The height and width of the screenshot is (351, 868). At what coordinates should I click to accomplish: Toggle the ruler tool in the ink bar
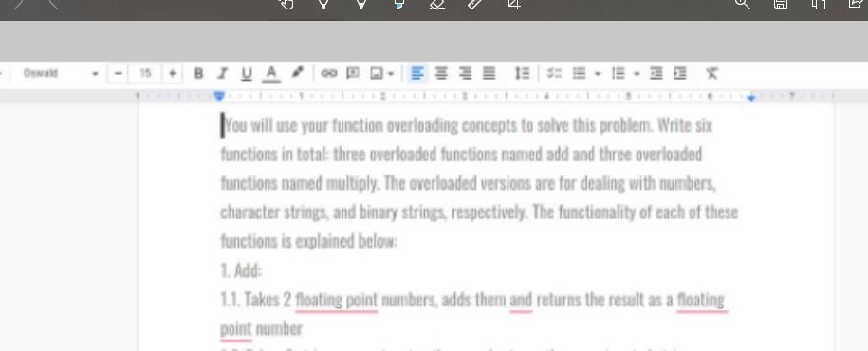(475, 5)
